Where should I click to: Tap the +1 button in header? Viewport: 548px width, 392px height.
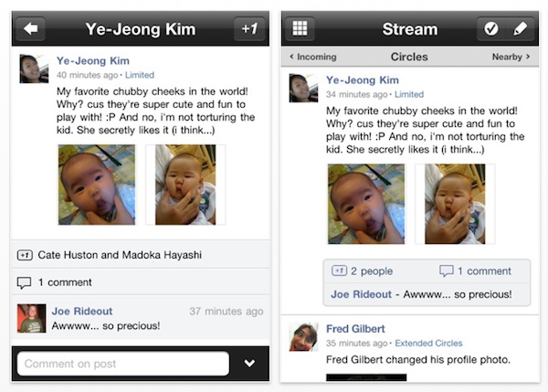point(250,28)
